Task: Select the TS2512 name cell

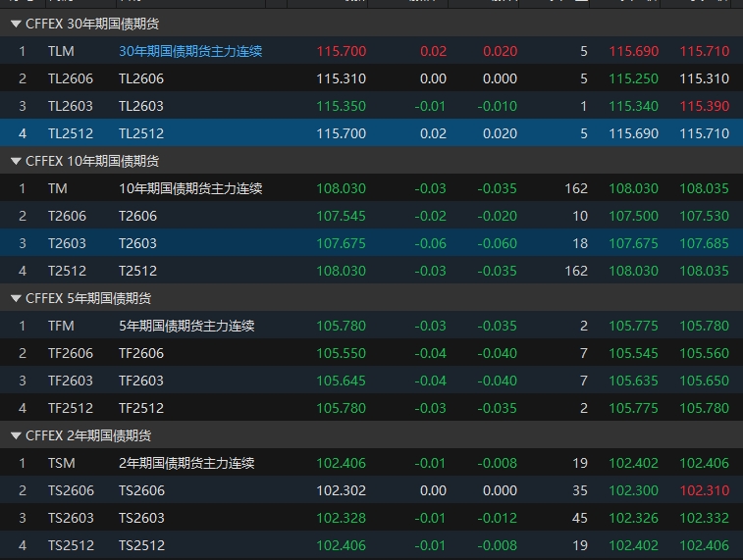Action: click(x=141, y=545)
